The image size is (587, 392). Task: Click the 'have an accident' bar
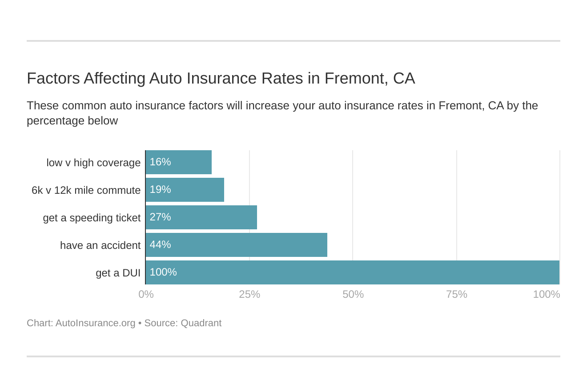(249, 245)
